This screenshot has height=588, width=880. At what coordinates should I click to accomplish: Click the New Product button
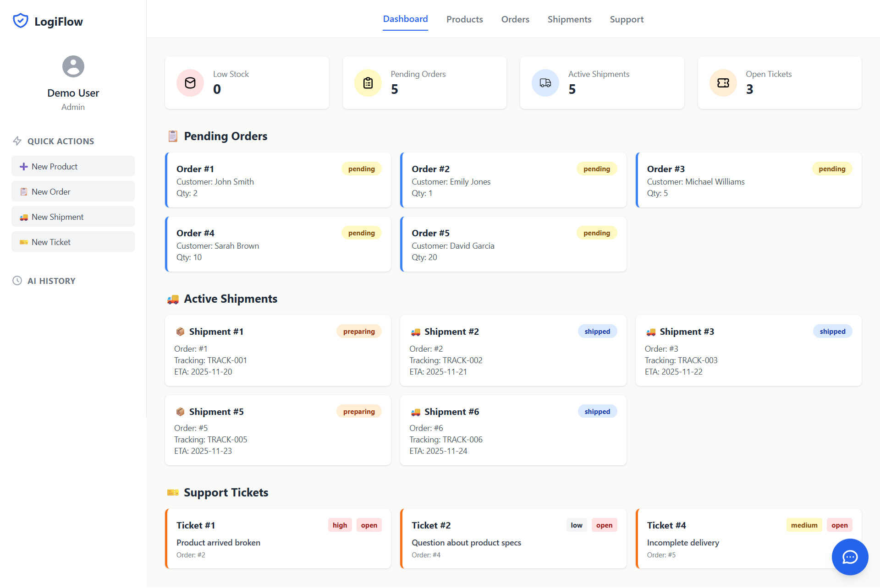tap(73, 166)
